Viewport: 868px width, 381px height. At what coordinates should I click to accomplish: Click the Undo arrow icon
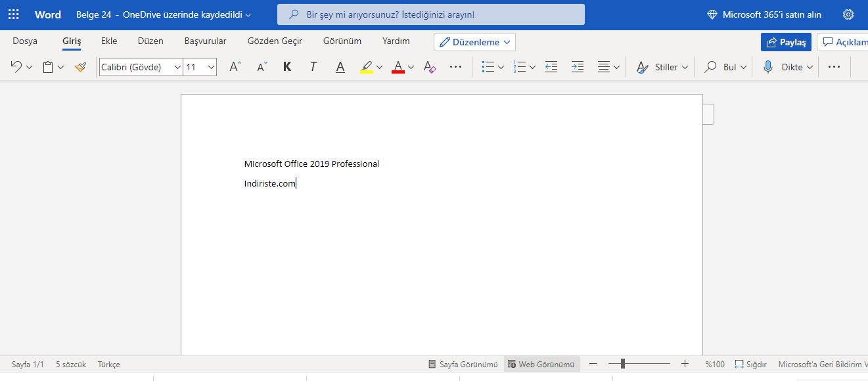pos(16,67)
